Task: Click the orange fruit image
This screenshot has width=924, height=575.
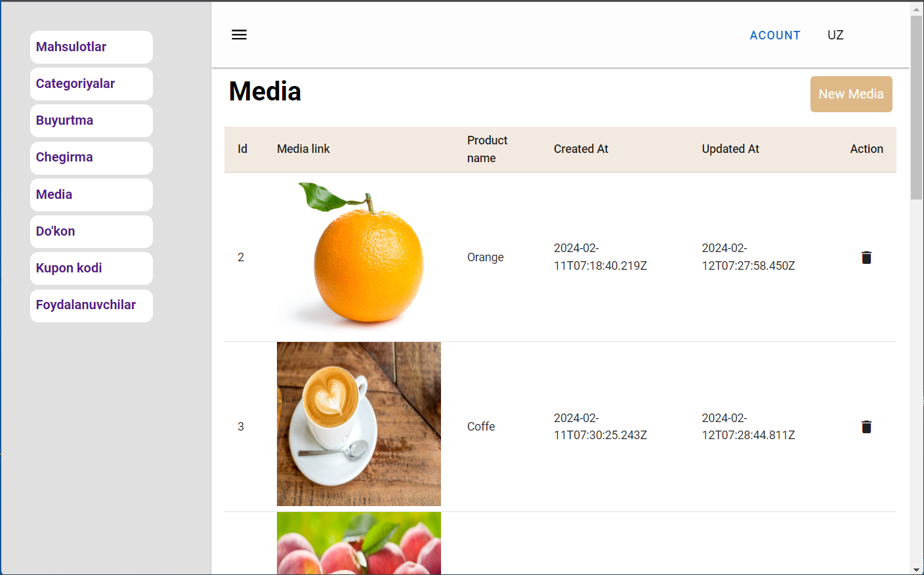Action: [x=359, y=255]
